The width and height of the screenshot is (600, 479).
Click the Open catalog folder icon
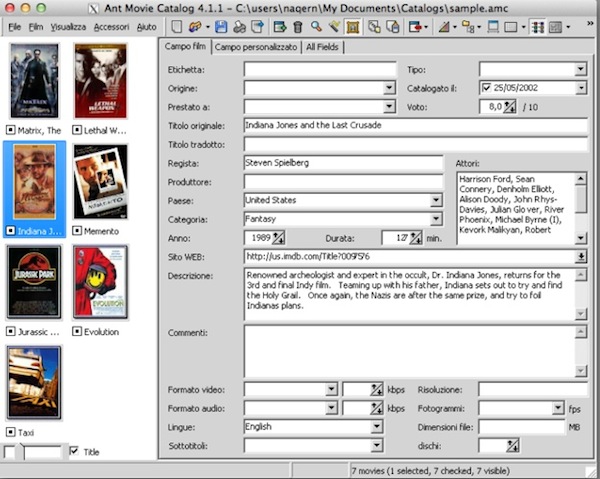click(x=196, y=27)
